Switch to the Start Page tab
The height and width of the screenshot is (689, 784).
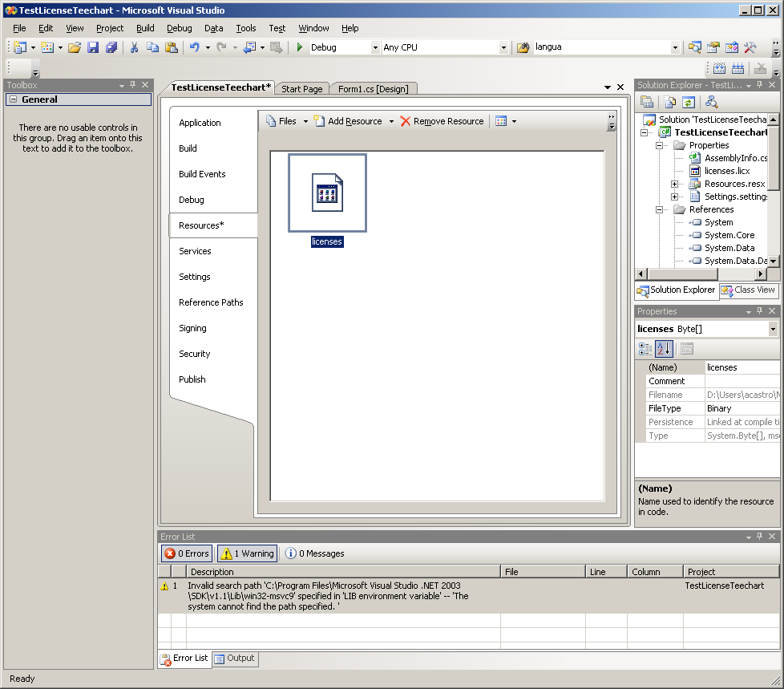(x=302, y=88)
